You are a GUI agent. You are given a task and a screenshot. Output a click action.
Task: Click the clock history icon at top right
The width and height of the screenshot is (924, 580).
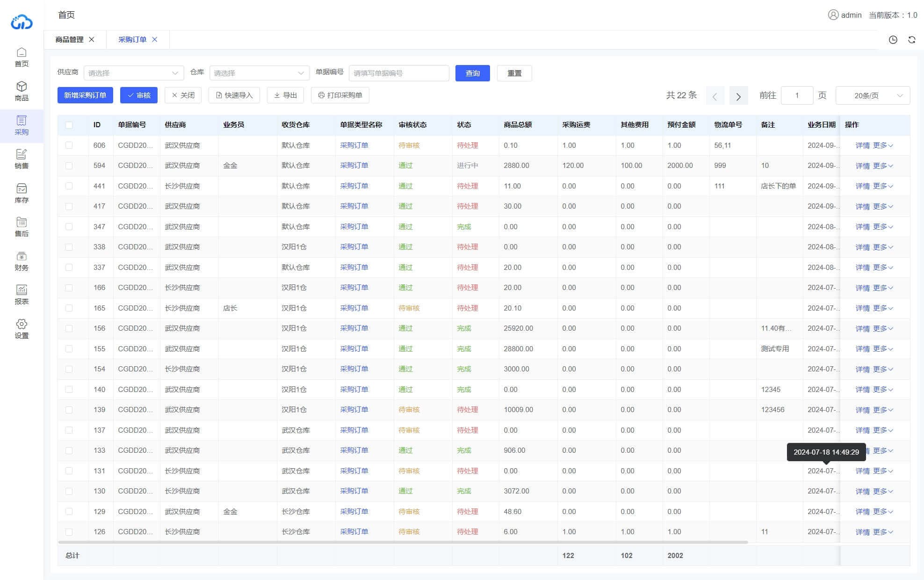coord(893,40)
